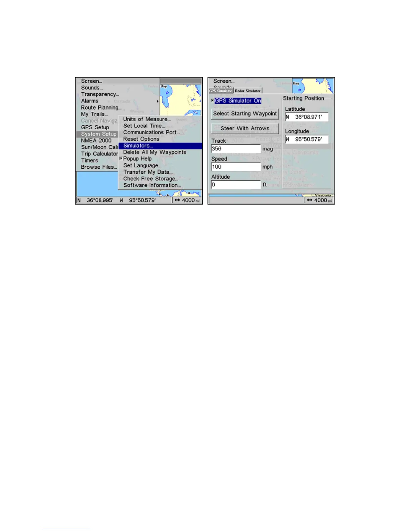Open the highlighted Simulators... entry
The image size is (411, 532).
160,146
